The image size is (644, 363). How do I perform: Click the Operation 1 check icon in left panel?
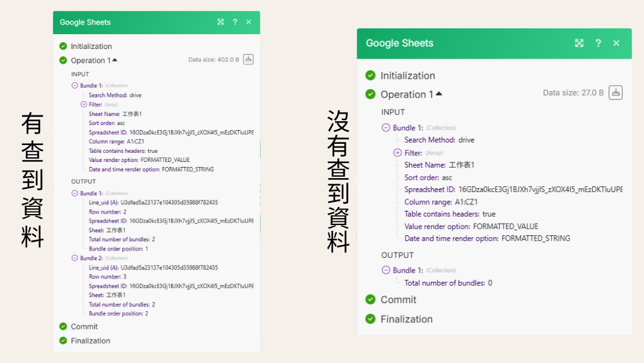[x=63, y=61]
